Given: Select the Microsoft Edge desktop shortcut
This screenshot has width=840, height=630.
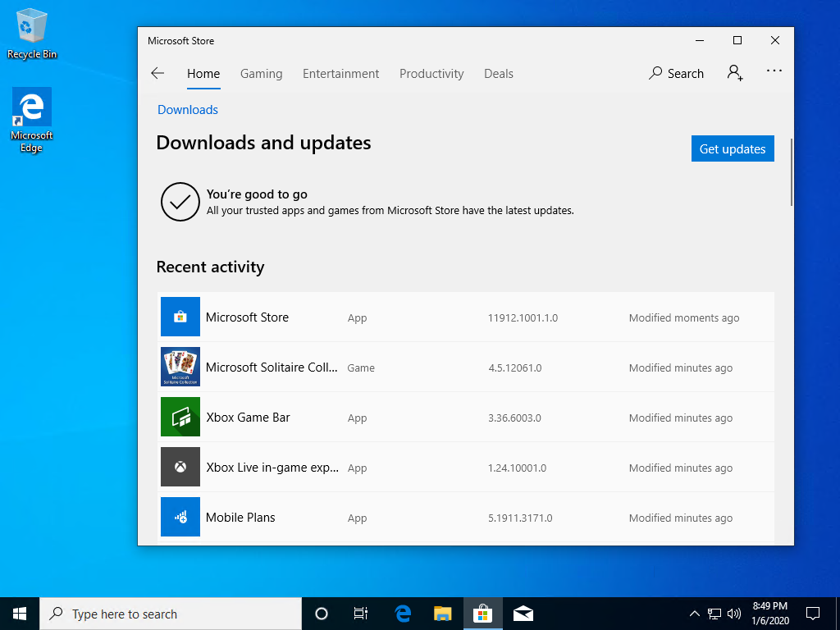Looking at the screenshot, I should 32,120.
